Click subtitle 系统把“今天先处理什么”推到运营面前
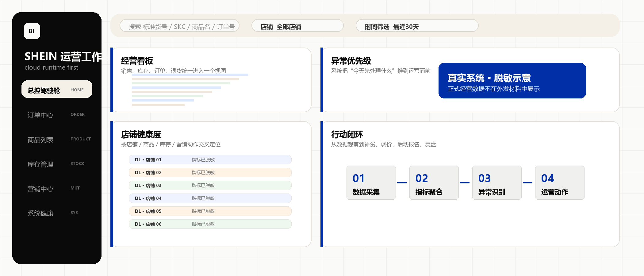Screen dimensions: 644x276 click(381, 71)
